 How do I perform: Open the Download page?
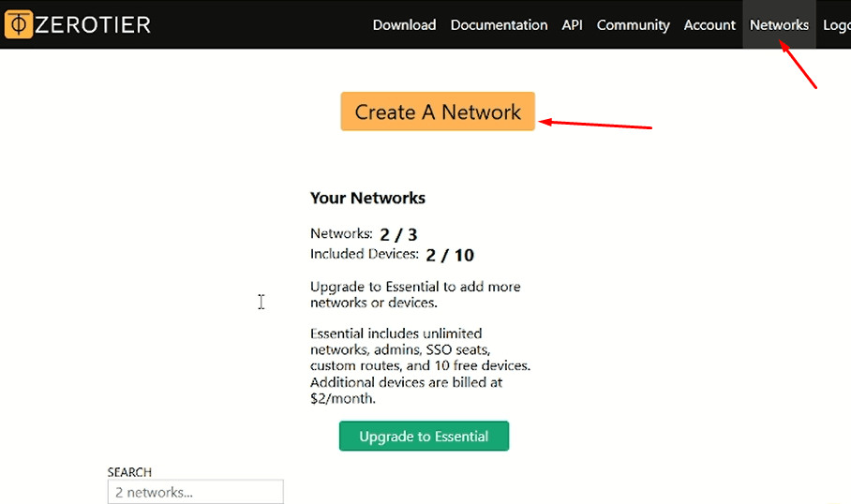pos(404,25)
